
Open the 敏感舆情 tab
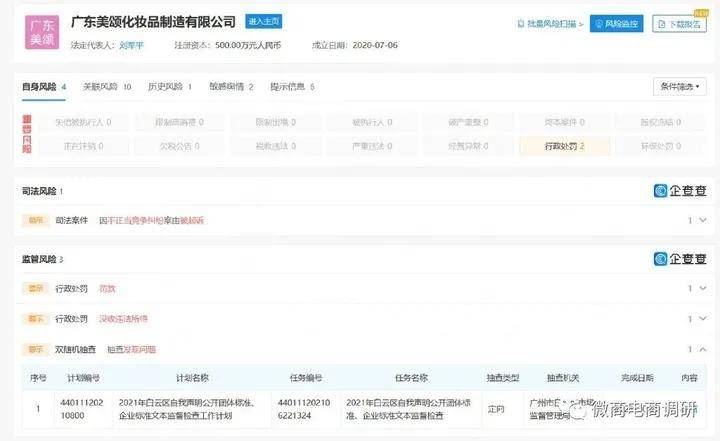[231, 86]
